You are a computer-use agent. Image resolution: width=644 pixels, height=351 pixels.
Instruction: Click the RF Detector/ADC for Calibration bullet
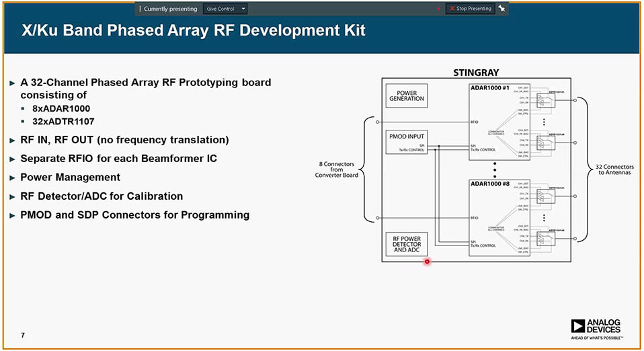click(x=101, y=196)
